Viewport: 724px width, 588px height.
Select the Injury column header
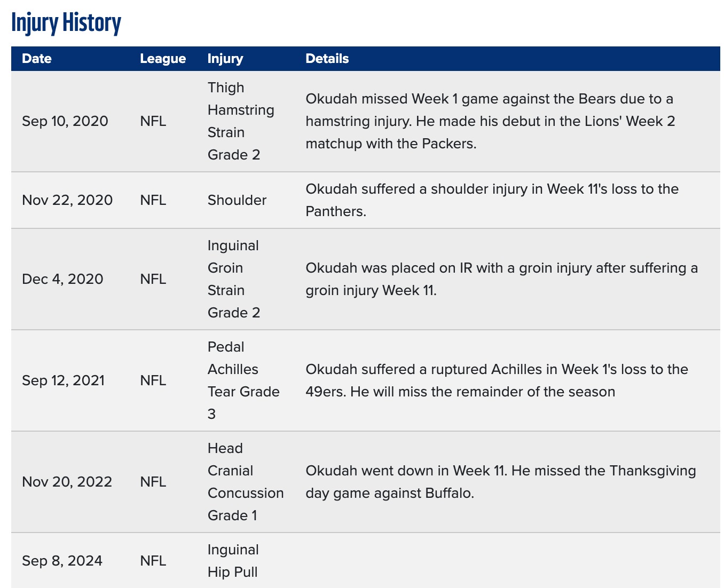(x=225, y=59)
